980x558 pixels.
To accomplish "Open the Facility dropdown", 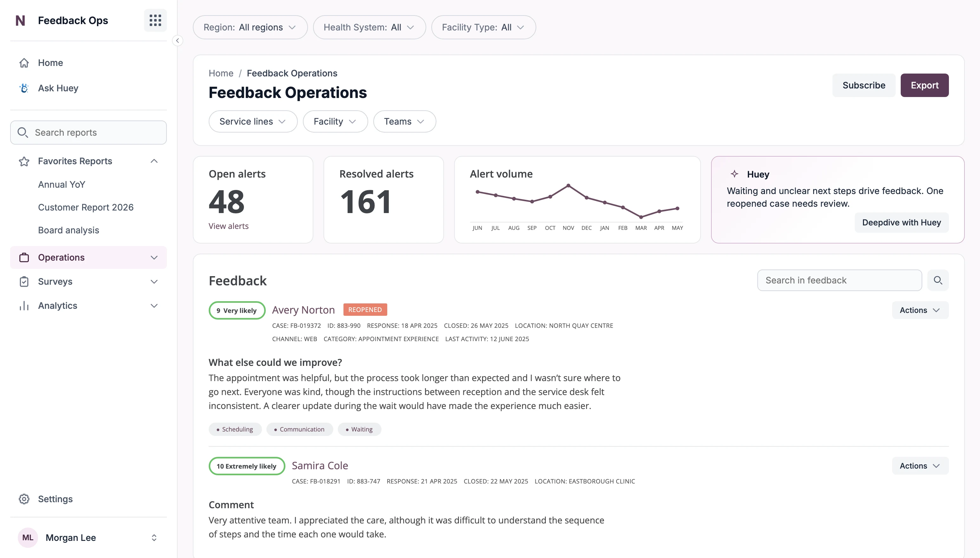I will coord(335,121).
